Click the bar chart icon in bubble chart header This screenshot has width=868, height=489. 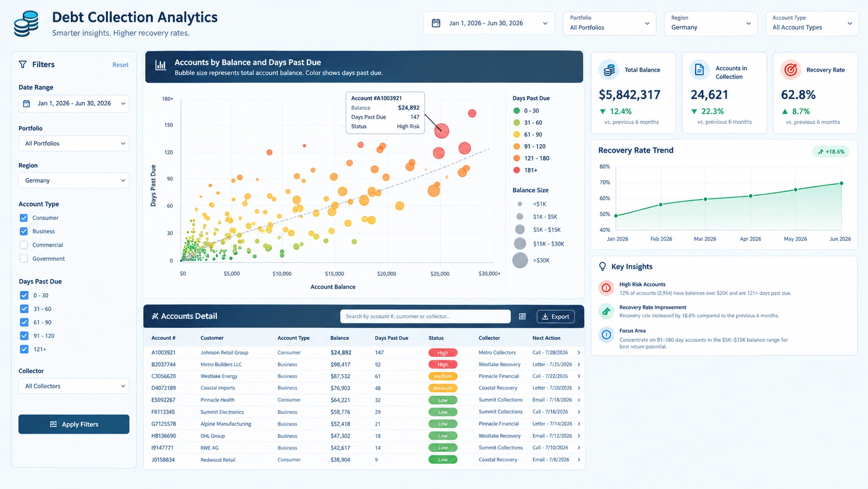(161, 65)
